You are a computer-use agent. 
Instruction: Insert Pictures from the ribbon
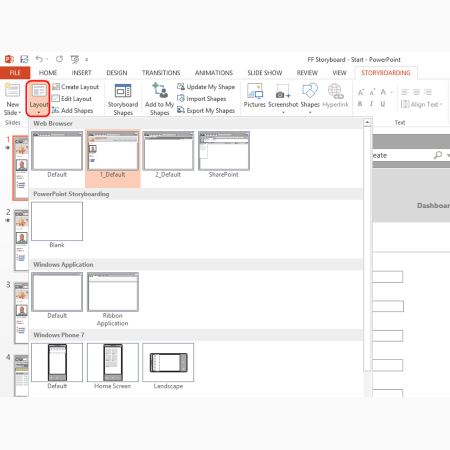pos(255,96)
